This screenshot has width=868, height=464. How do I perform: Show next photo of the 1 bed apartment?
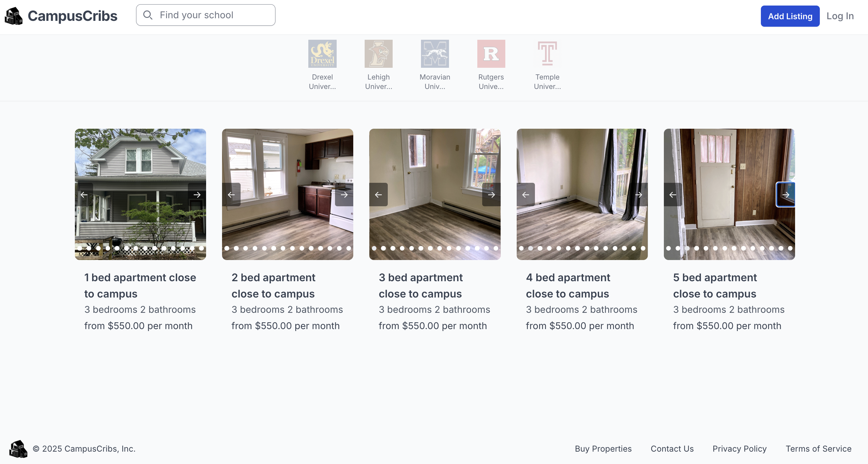pyautogui.click(x=197, y=195)
